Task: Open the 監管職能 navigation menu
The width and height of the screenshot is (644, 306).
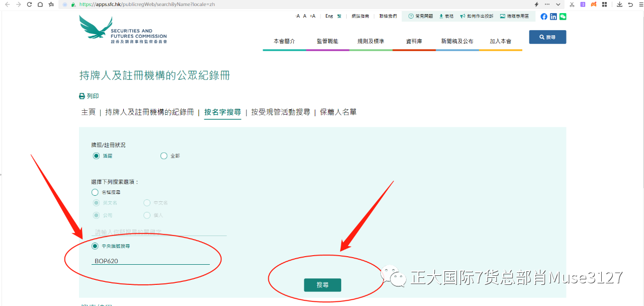Action: click(327, 41)
